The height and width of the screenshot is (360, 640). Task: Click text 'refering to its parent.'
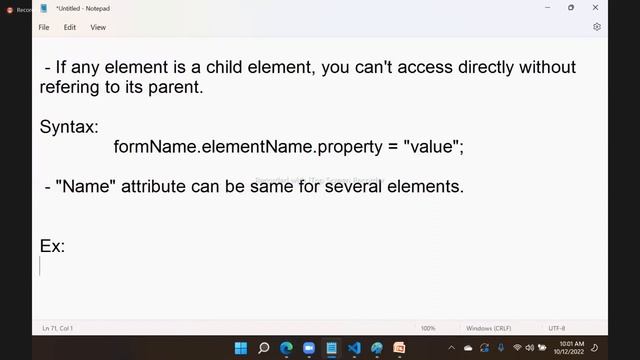(121, 87)
